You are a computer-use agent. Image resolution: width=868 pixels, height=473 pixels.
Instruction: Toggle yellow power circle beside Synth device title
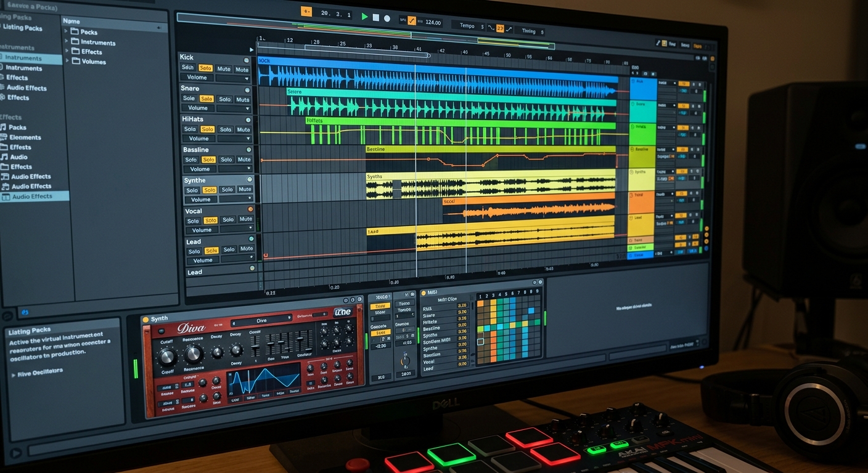click(x=145, y=320)
